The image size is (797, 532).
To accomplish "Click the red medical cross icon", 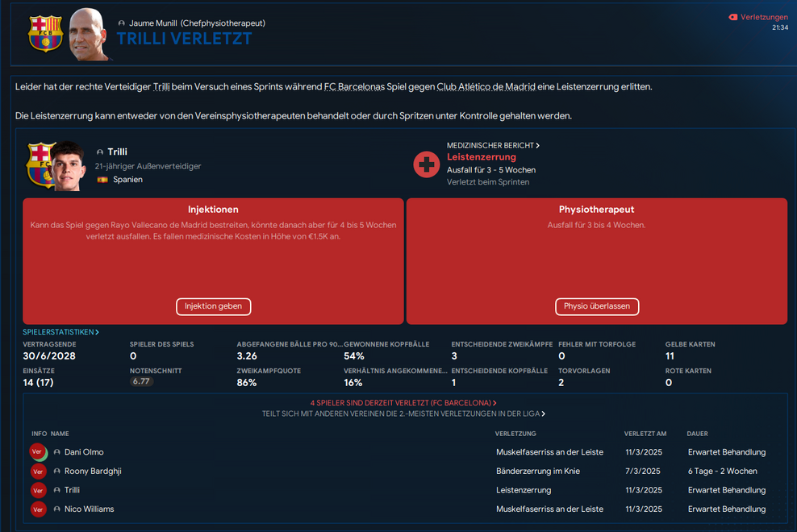I will point(426,164).
